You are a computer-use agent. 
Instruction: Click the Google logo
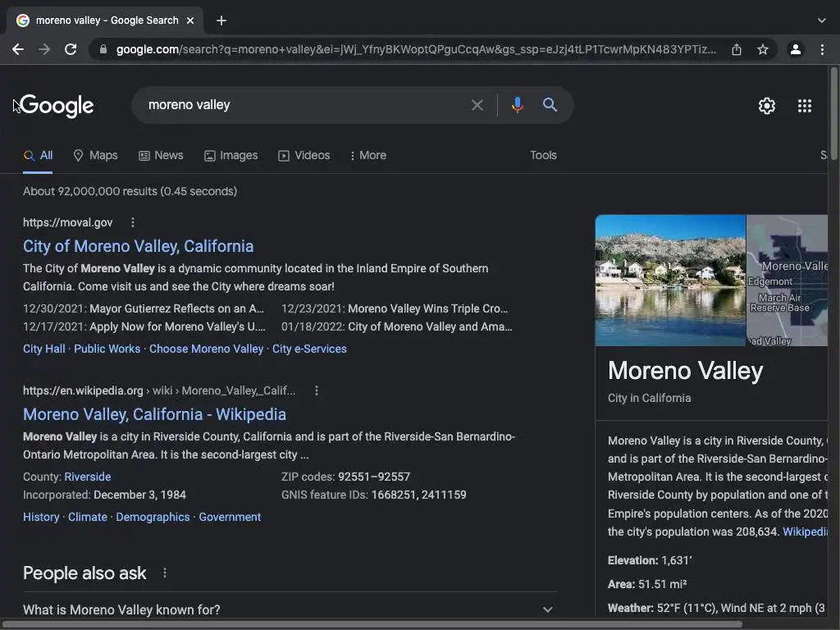57,106
